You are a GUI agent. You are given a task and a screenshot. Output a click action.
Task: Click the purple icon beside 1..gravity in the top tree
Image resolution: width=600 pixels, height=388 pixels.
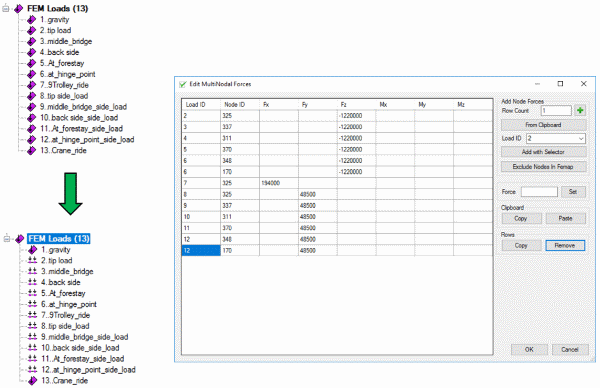pyautogui.click(x=32, y=20)
